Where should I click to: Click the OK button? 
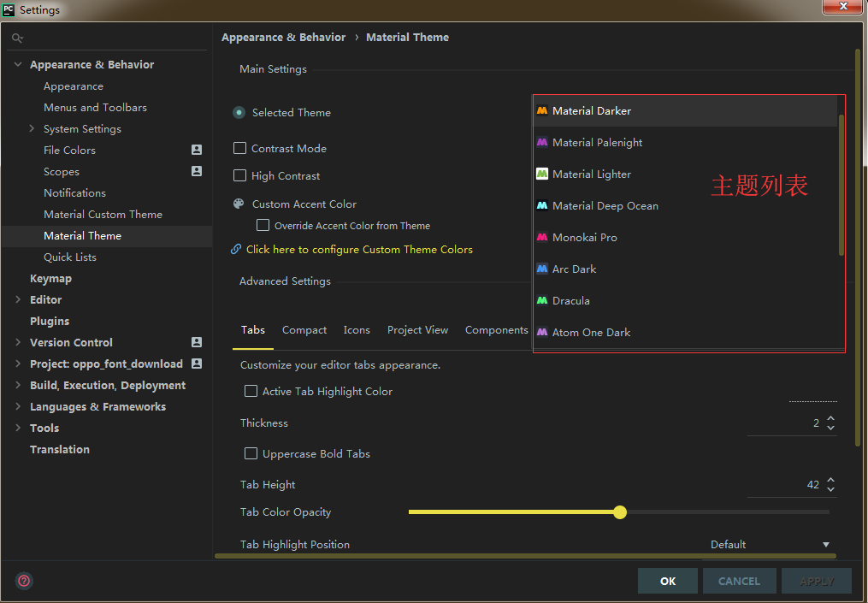[x=668, y=581]
